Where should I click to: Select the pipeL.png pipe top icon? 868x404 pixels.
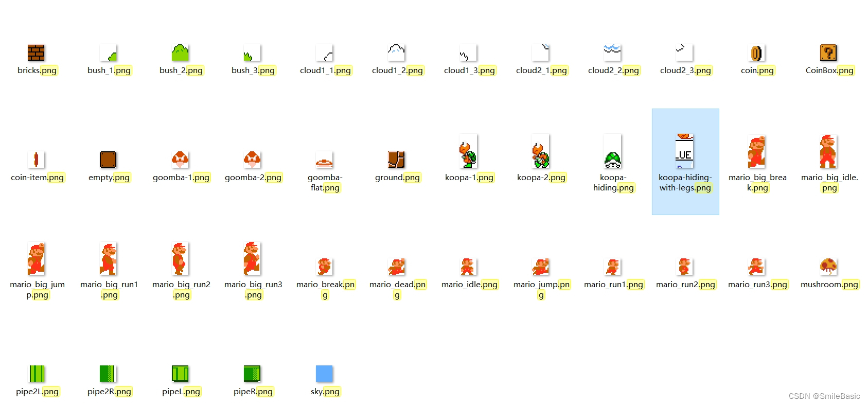coord(180,374)
